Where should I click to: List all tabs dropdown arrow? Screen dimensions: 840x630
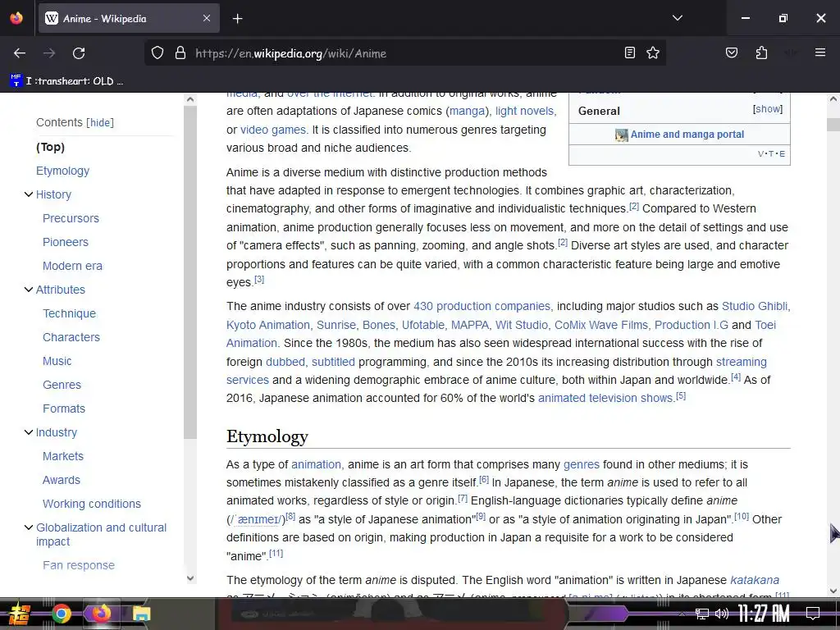click(x=678, y=18)
